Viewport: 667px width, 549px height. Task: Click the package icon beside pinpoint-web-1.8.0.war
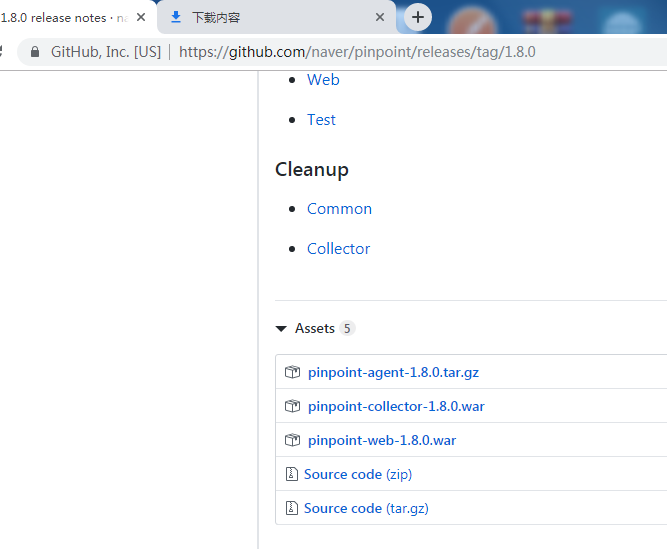(292, 440)
